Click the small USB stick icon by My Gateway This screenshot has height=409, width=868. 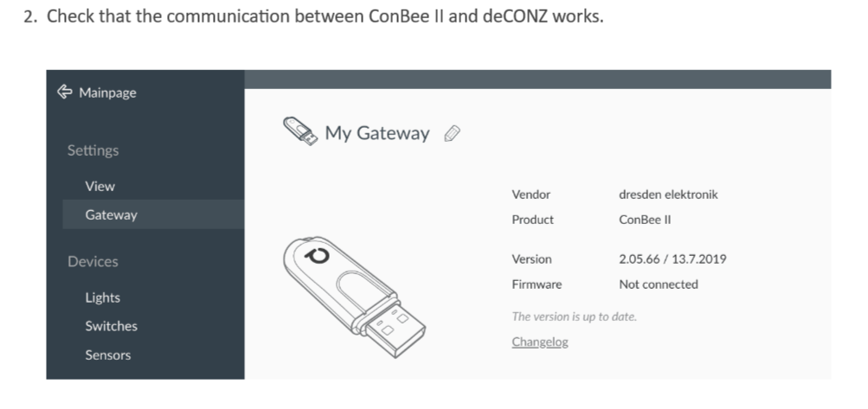[300, 131]
